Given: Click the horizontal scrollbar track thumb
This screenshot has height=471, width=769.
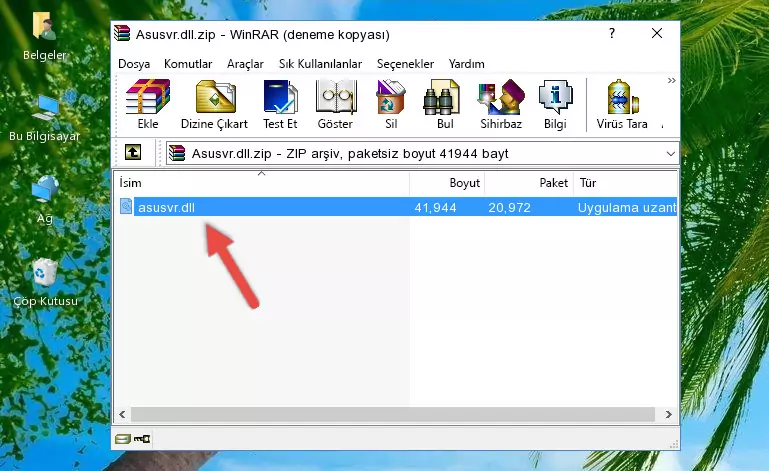Looking at the screenshot, I should tap(393, 415).
